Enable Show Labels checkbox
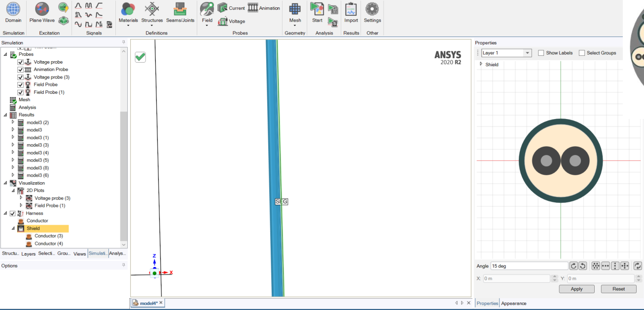The image size is (644, 310). tap(541, 53)
